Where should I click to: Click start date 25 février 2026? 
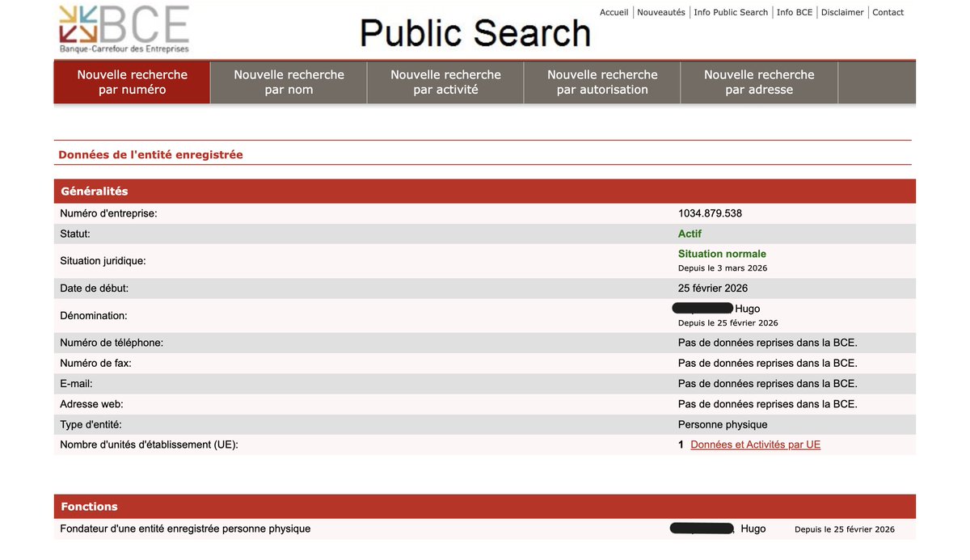tap(713, 288)
